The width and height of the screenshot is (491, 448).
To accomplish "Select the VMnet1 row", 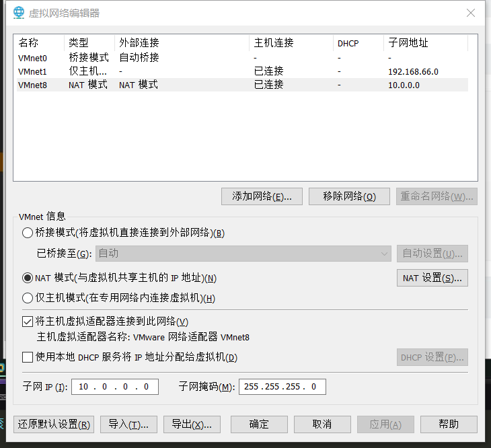I will pyautogui.click(x=242, y=72).
